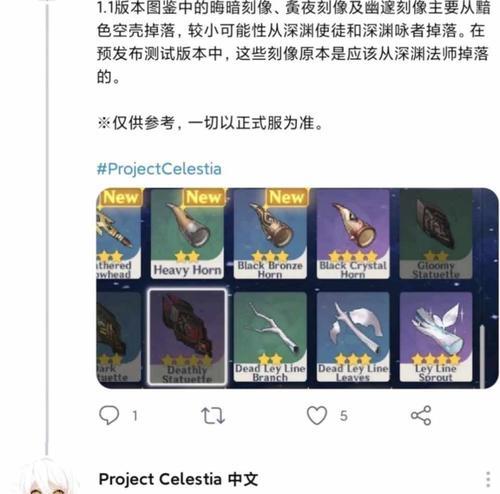Image resolution: width=500 pixels, height=494 pixels.
Task: Select the Dead Ley Line Leaves card
Action: (x=353, y=337)
